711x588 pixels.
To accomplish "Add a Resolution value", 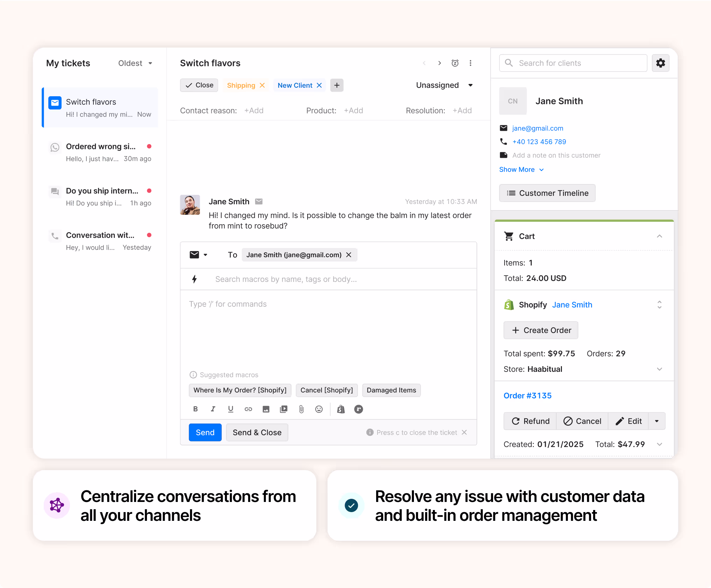I will click(462, 111).
